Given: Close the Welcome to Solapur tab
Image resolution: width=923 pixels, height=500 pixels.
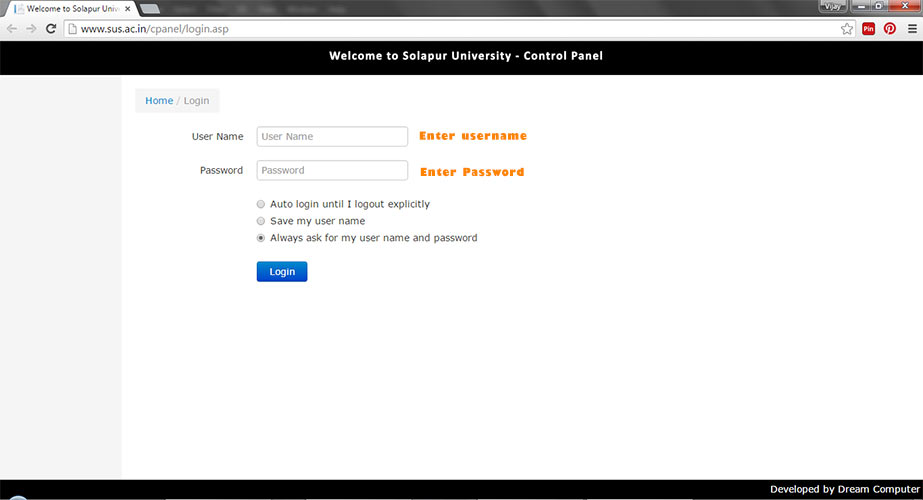Looking at the screenshot, I should (128, 9).
